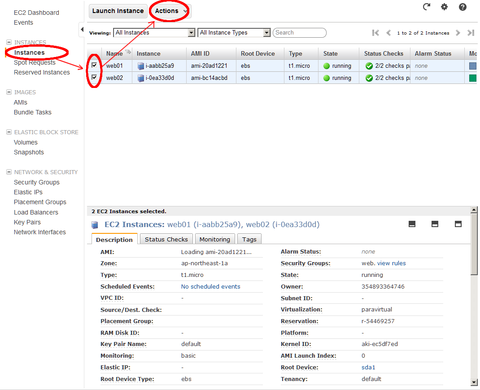Set the details pane to medium layout icon
This screenshot has width=480, height=390.
pyautogui.click(x=435, y=224)
